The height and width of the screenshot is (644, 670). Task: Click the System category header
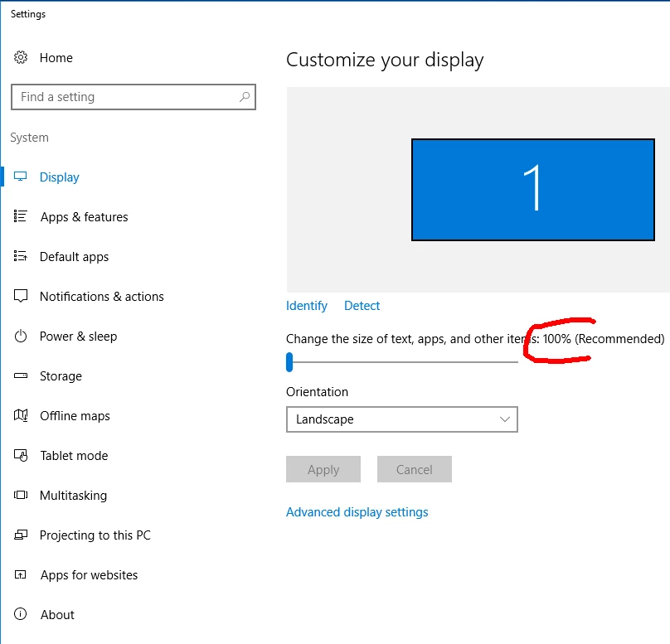(x=30, y=138)
